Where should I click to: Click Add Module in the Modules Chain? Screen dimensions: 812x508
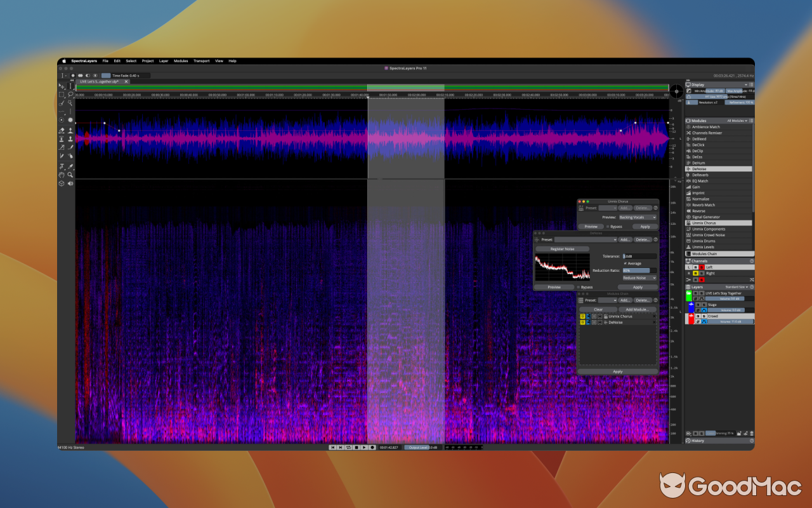click(636, 309)
